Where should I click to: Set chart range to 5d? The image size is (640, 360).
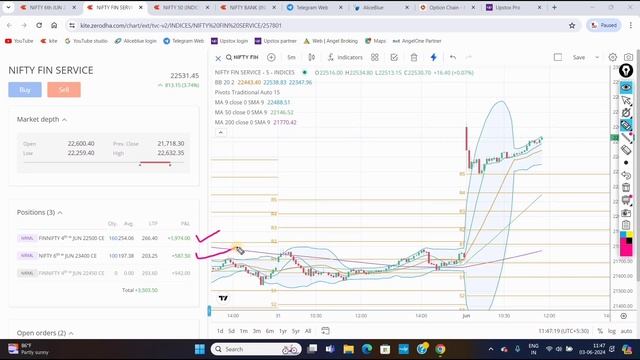coord(231,331)
